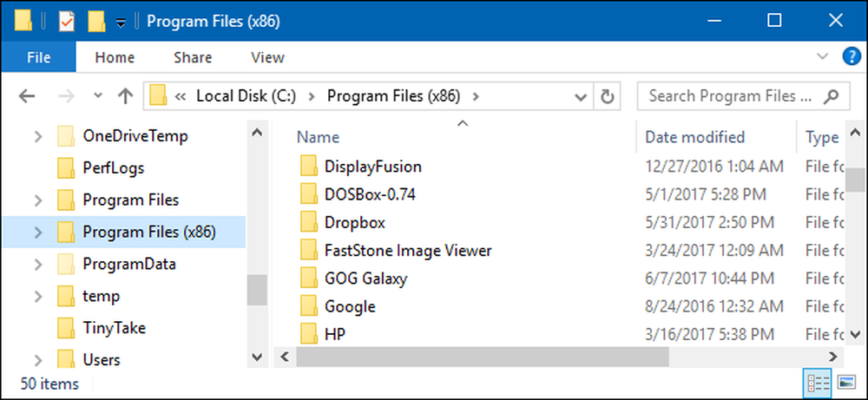Click the PerfLogs folder icon in navigation pane

click(x=66, y=167)
